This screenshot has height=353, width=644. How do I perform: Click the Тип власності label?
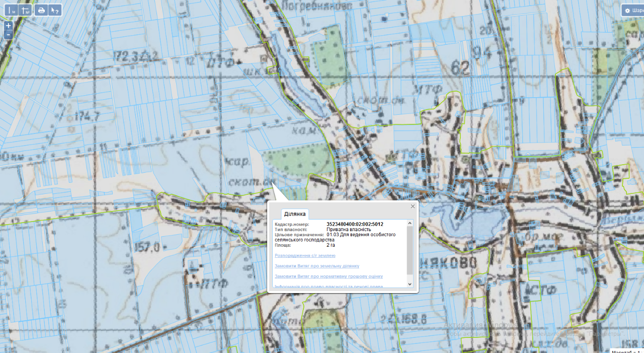tap(291, 230)
